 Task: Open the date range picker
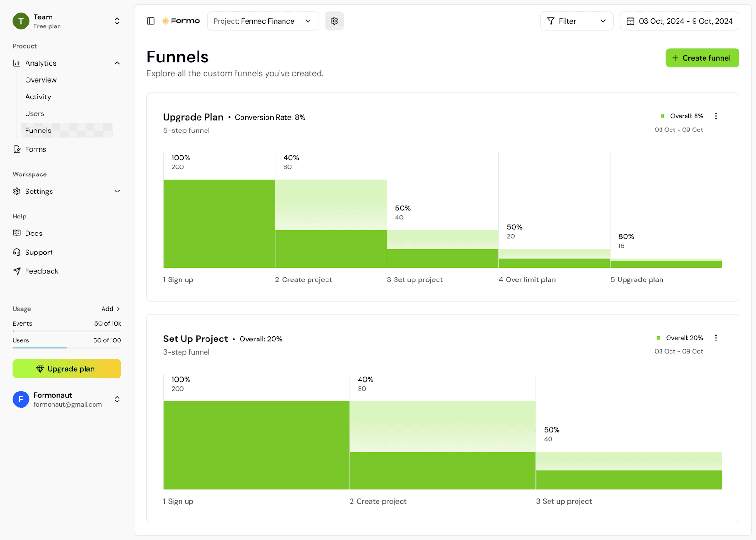click(679, 21)
